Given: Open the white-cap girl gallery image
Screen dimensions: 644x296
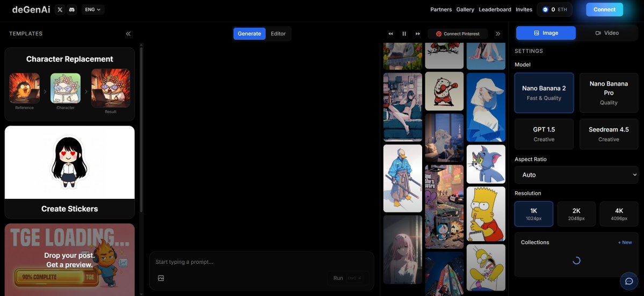Looking at the screenshot, I should 486,107.
